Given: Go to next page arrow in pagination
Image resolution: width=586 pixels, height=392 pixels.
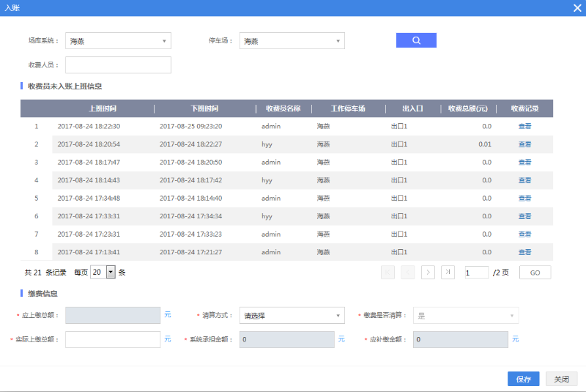Looking at the screenshot, I should click(428, 272).
